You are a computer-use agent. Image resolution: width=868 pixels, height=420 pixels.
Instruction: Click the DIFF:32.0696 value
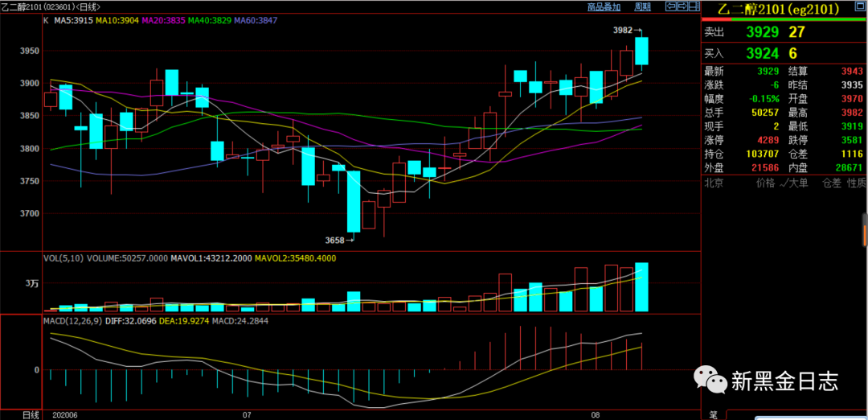[131, 321]
